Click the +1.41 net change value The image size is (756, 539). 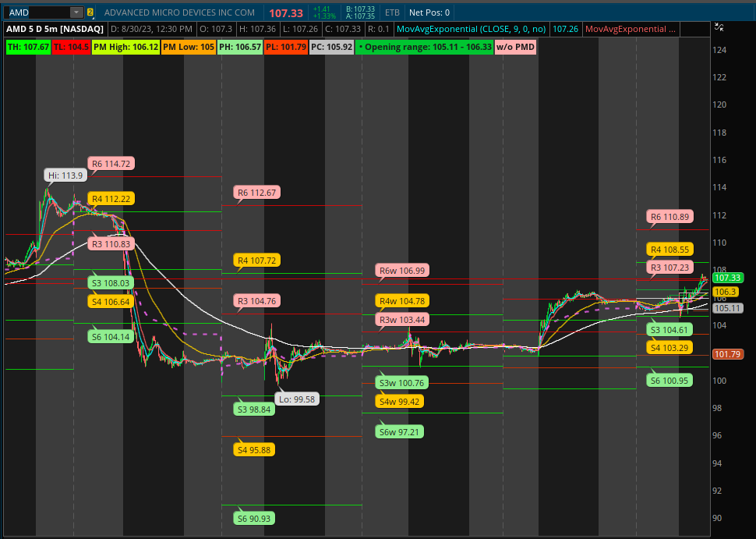click(x=322, y=9)
